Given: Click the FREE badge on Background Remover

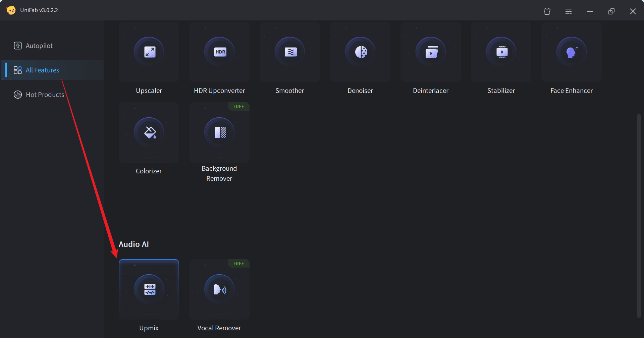Looking at the screenshot, I should [239, 107].
